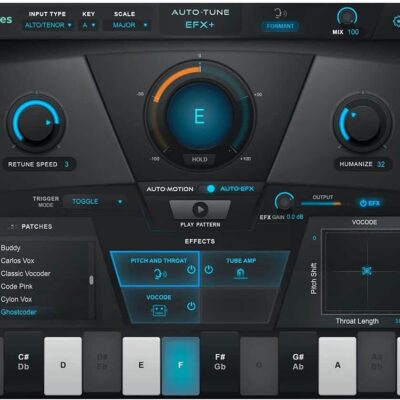
Task: Click the HOLD button under pitch display
Action: click(x=199, y=159)
